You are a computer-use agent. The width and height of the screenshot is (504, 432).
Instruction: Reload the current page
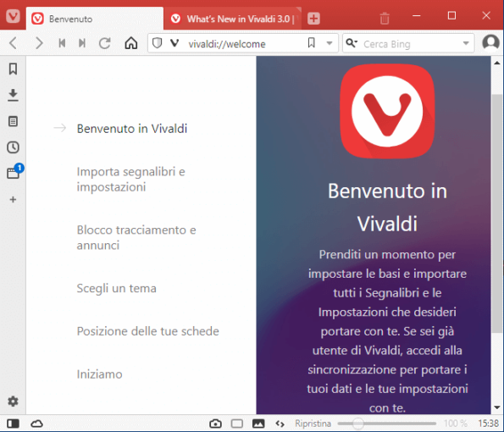point(105,43)
